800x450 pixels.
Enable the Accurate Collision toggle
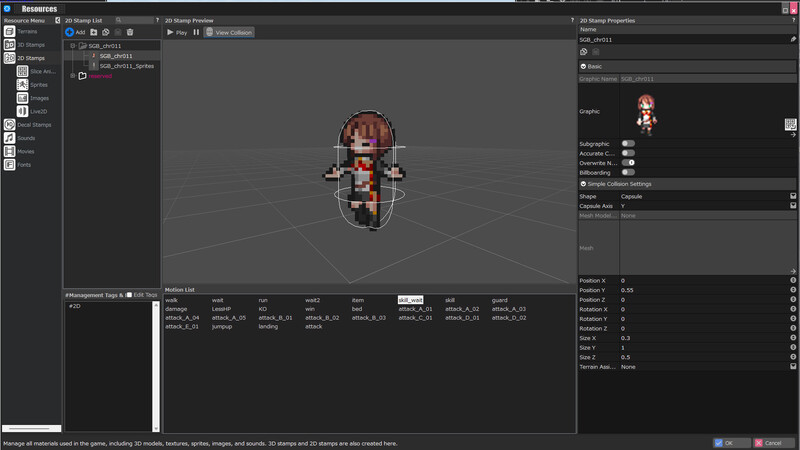click(x=628, y=153)
